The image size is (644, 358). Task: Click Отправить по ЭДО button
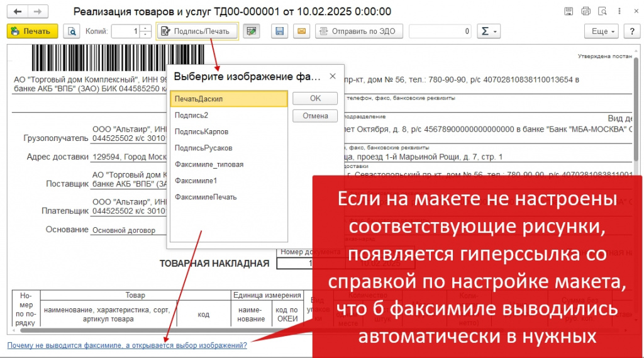click(x=359, y=31)
